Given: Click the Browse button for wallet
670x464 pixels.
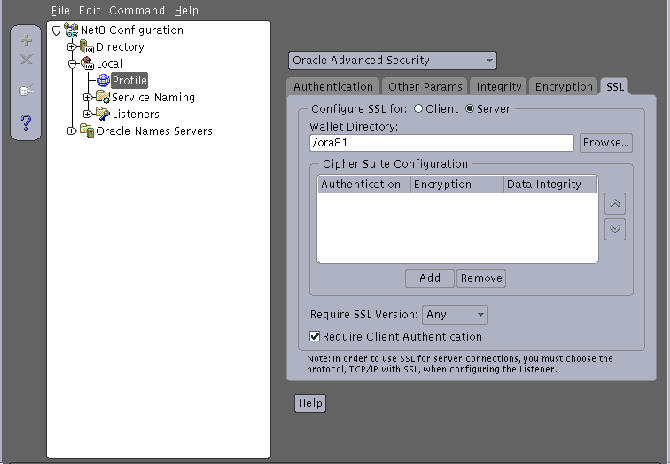Looking at the screenshot, I should pyautogui.click(x=606, y=143).
